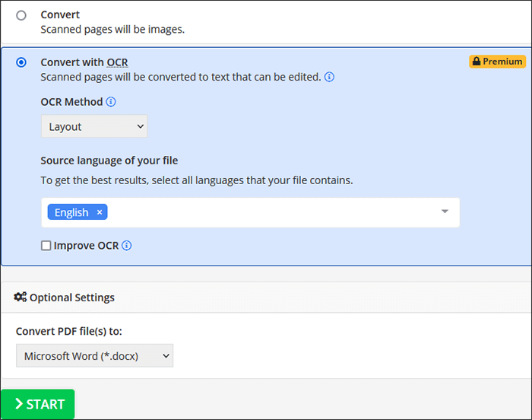Enable the Improve OCR checkbox
Screen dimensions: 532x420
[x=46, y=246]
